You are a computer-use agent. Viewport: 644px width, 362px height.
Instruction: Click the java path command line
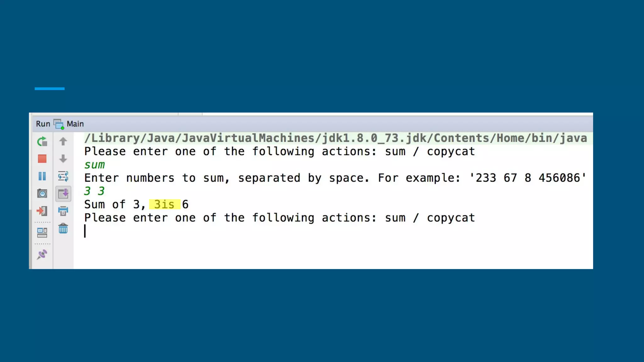coord(336,138)
